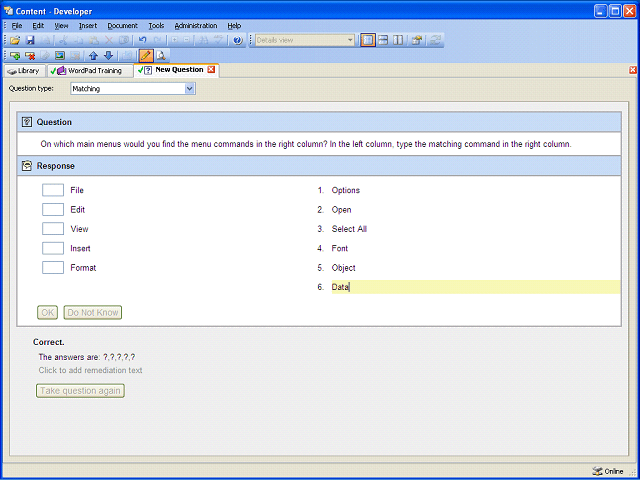Screen dimensions: 640x480
Task: Open the Tools menu
Action: tap(156, 26)
